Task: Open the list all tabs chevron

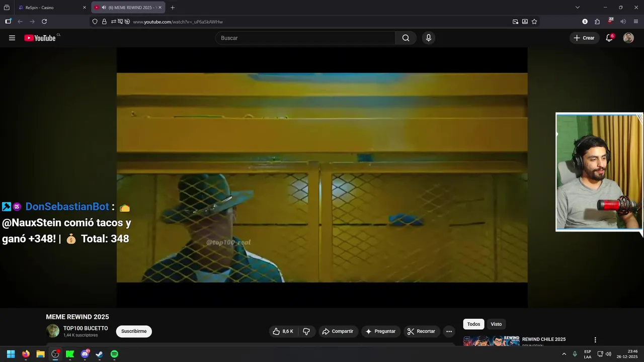Action: 578,8
